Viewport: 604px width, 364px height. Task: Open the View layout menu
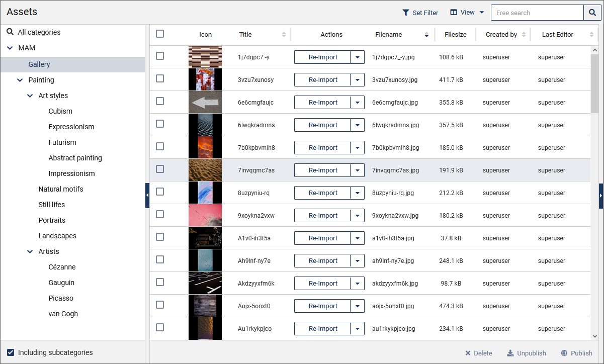coord(467,13)
